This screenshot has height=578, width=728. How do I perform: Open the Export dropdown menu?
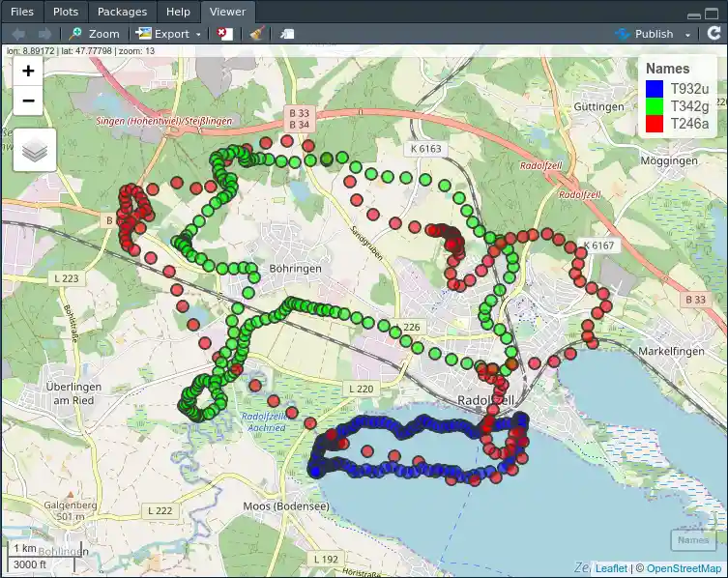169,34
